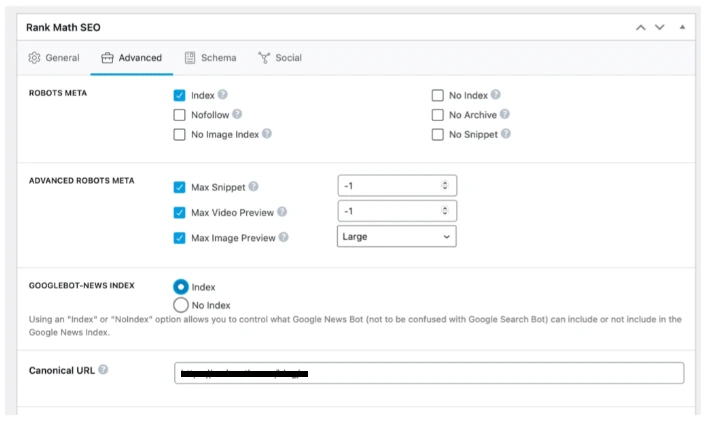Image resolution: width=708 pixels, height=425 pixels.
Task: Go to the Social tab
Action: [x=280, y=58]
